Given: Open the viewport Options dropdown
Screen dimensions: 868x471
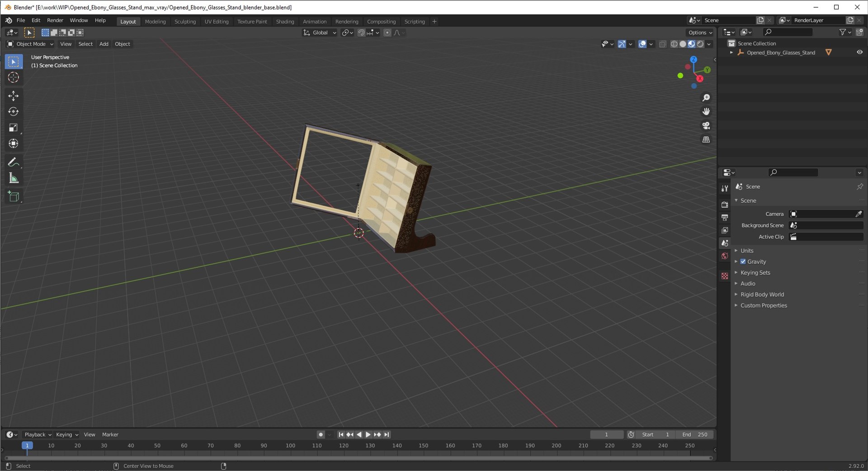Looking at the screenshot, I should coord(700,33).
